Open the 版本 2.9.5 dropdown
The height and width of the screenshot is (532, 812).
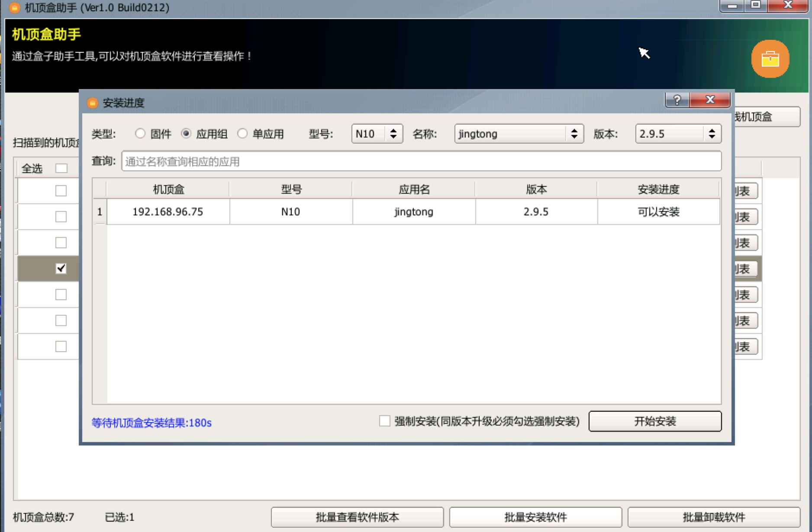[x=678, y=134]
